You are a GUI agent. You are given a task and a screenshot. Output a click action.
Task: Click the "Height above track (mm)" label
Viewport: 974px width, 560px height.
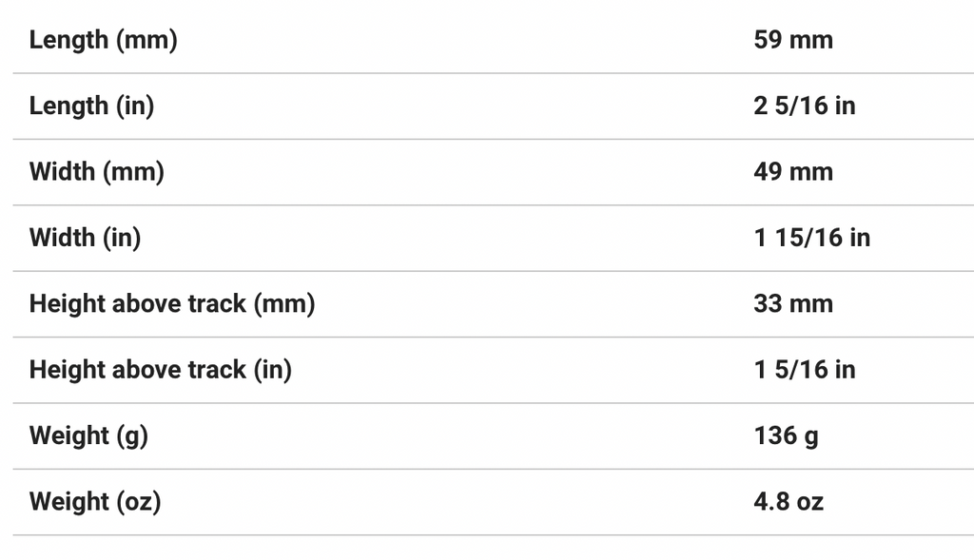click(171, 304)
